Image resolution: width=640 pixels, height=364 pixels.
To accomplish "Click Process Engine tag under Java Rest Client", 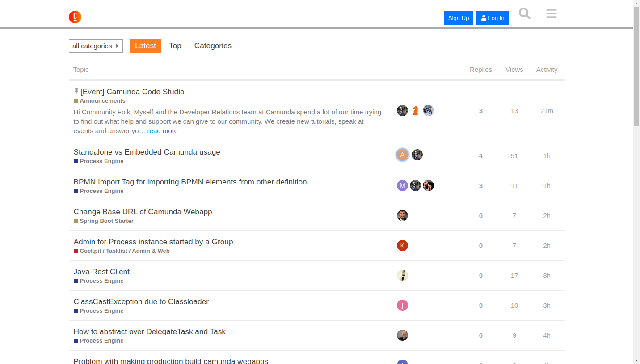I will pyautogui.click(x=98, y=281).
